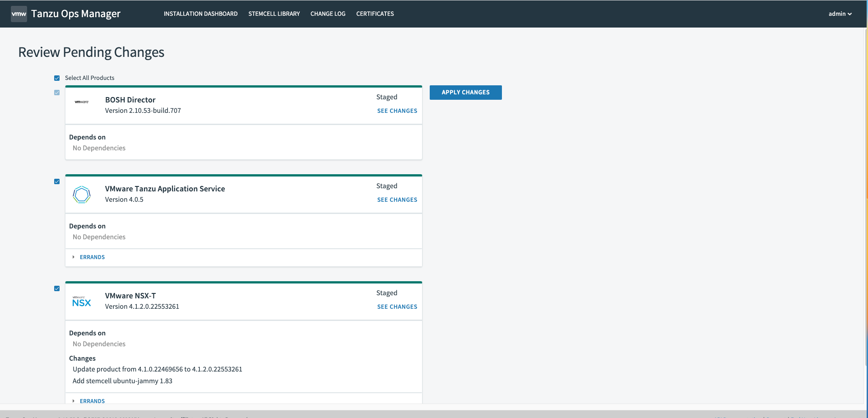The width and height of the screenshot is (868, 418).
Task: Click Add stemcell ubuntu-jammy 1.83 line
Action: coord(122,381)
